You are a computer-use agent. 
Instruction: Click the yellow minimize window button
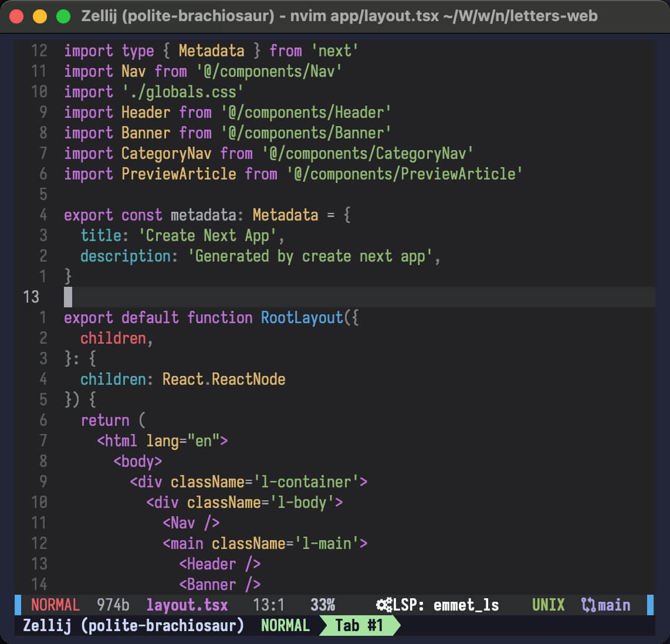(x=40, y=16)
